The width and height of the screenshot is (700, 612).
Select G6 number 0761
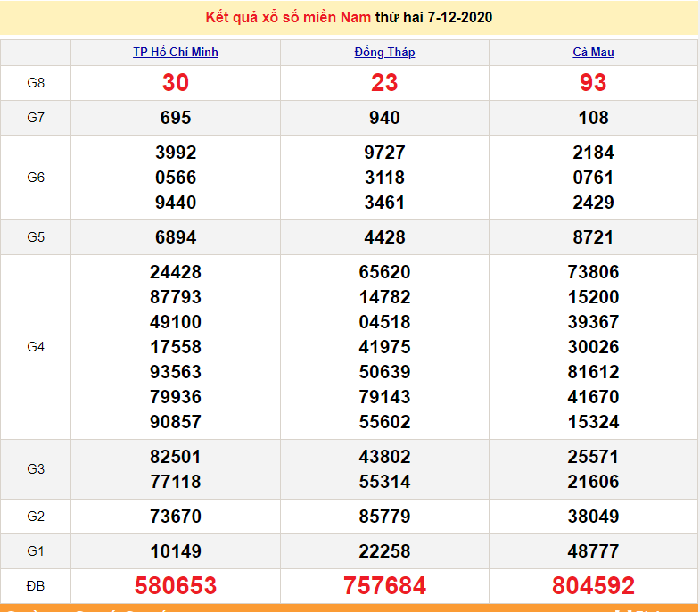(593, 178)
